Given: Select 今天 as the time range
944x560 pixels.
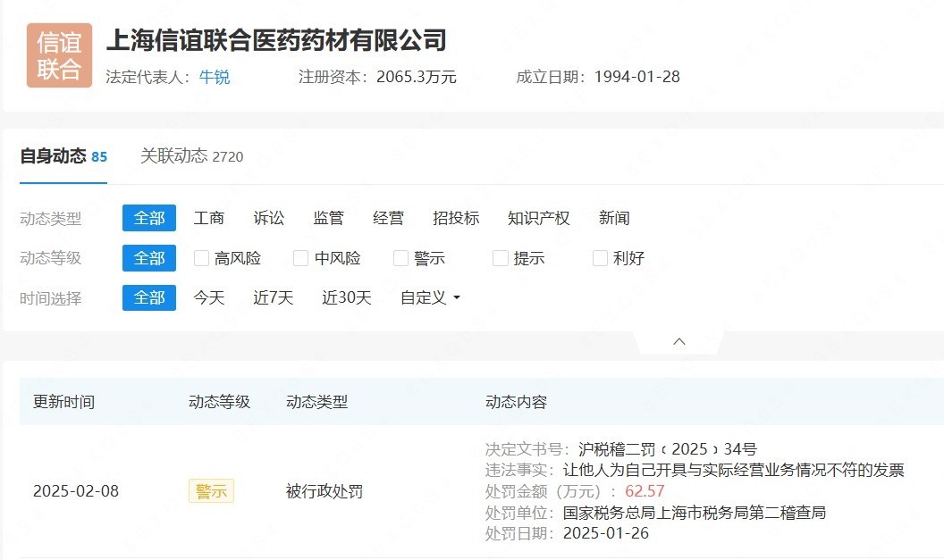Looking at the screenshot, I should (208, 297).
